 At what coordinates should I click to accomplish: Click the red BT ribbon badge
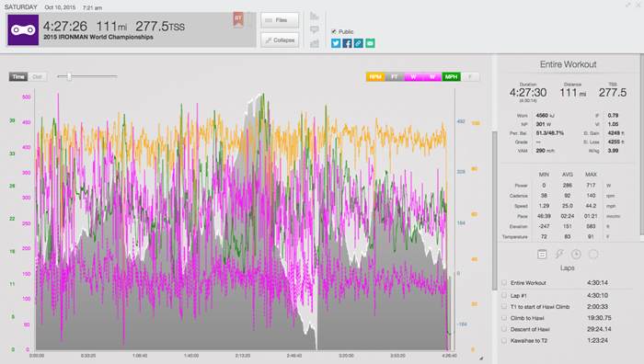238,19
